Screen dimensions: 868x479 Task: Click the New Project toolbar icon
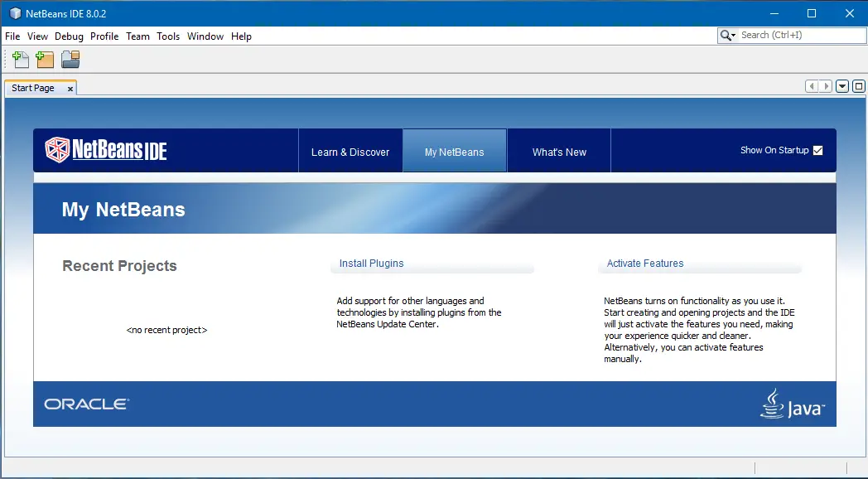pyautogui.click(x=45, y=59)
